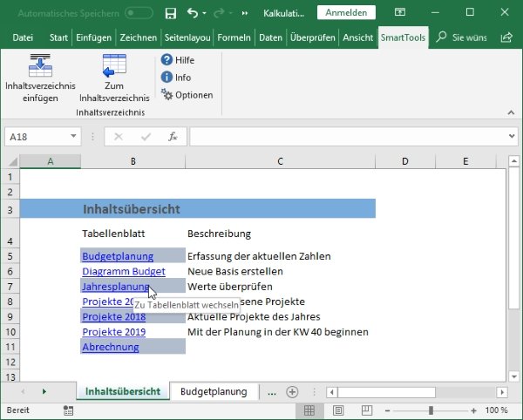The height and width of the screenshot is (420, 523).
Task: Add a new sheet with plus icon
Action: point(292,392)
